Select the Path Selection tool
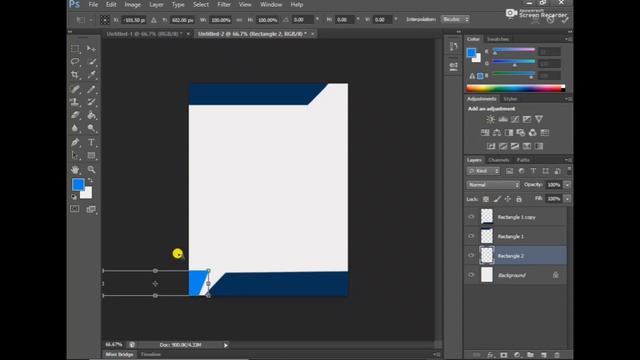Image resolution: width=640 pixels, height=360 pixels. [x=75, y=156]
